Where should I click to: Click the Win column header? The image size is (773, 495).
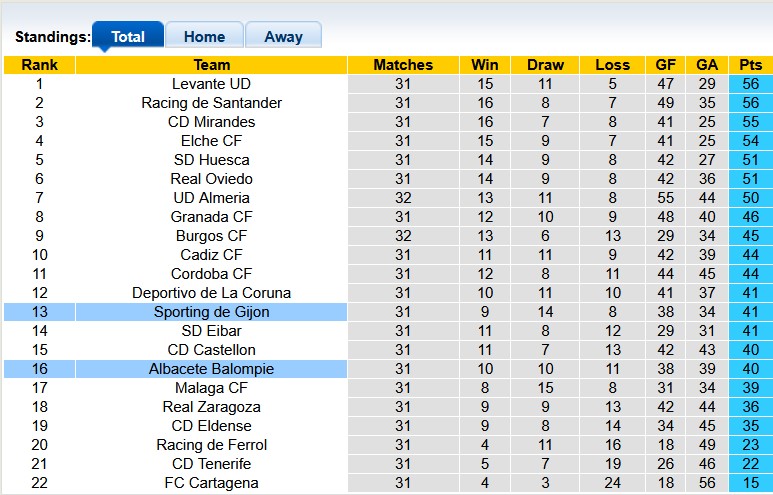pyautogui.click(x=485, y=65)
